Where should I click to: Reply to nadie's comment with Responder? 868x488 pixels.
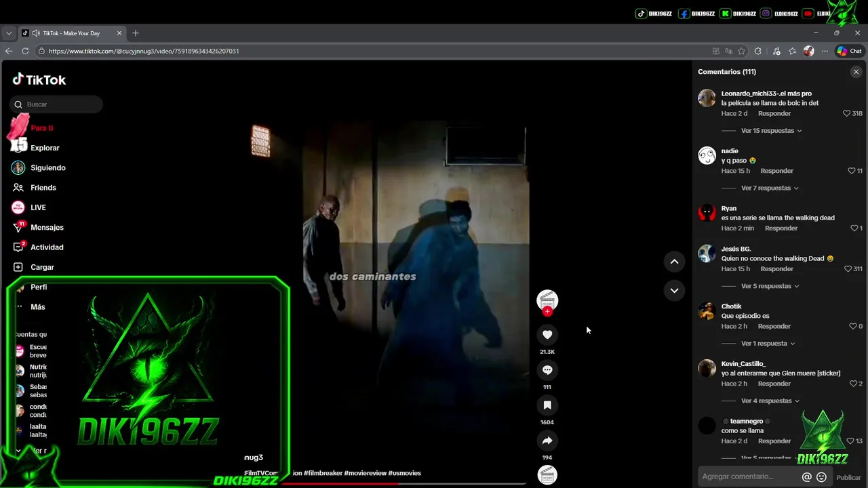click(777, 171)
